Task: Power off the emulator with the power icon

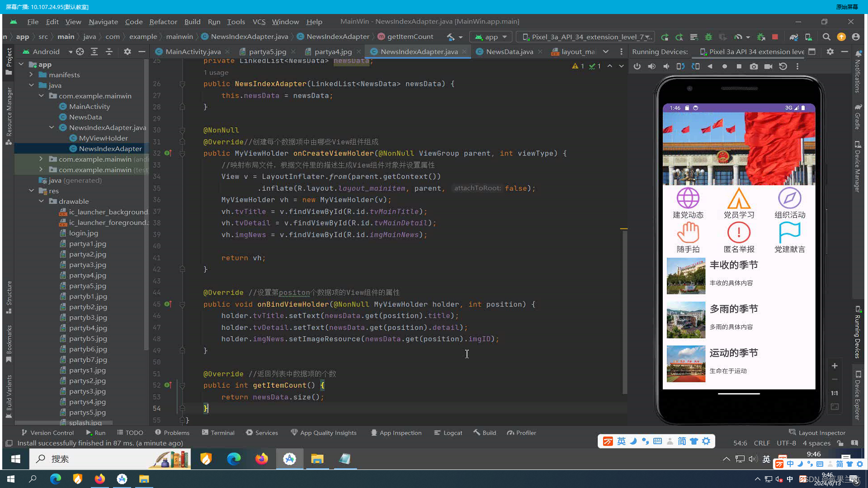Action: tap(637, 66)
